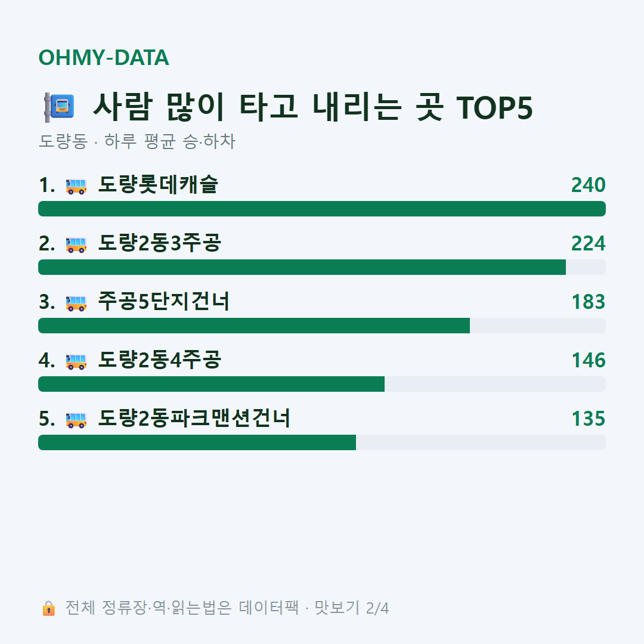Click the 224 bar for 도량2동3주공
This screenshot has width=644, height=644.
click(322, 267)
